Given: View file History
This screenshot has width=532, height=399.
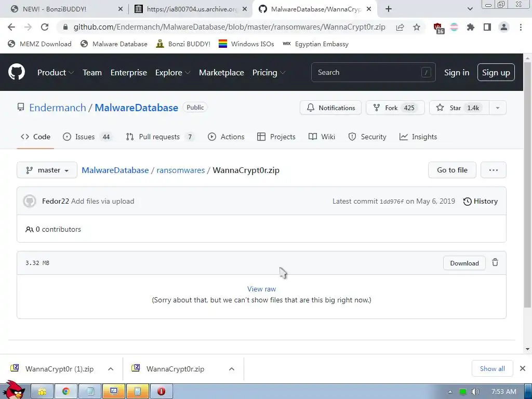Looking at the screenshot, I should [x=481, y=201].
